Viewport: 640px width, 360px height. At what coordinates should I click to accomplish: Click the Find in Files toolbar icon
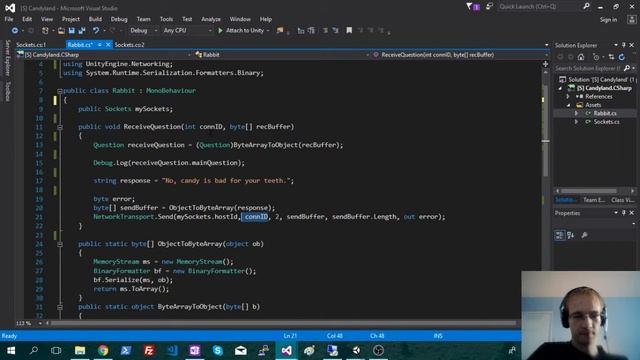pyautogui.click(x=280, y=31)
